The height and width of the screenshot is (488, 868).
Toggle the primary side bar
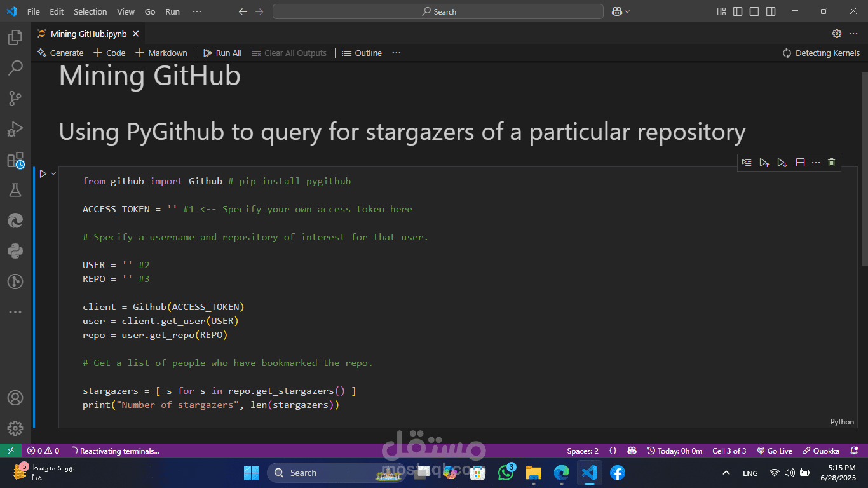click(738, 11)
